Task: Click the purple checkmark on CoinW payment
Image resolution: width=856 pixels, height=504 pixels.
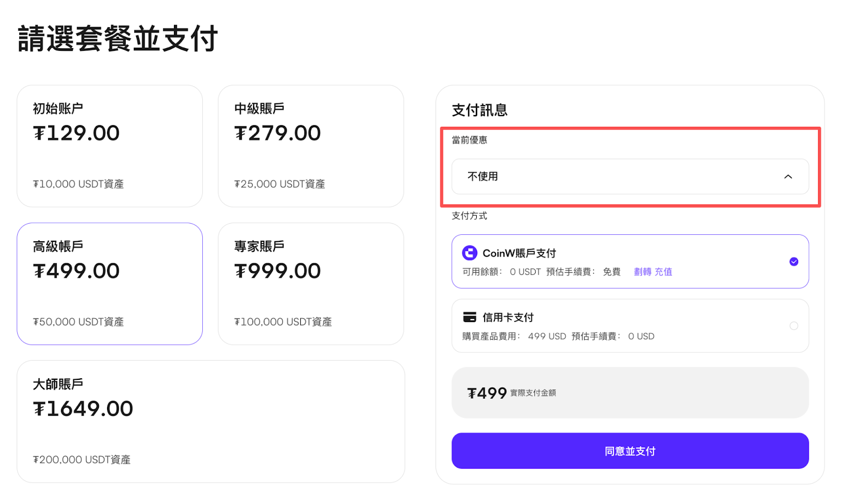Action: pyautogui.click(x=793, y=262)
